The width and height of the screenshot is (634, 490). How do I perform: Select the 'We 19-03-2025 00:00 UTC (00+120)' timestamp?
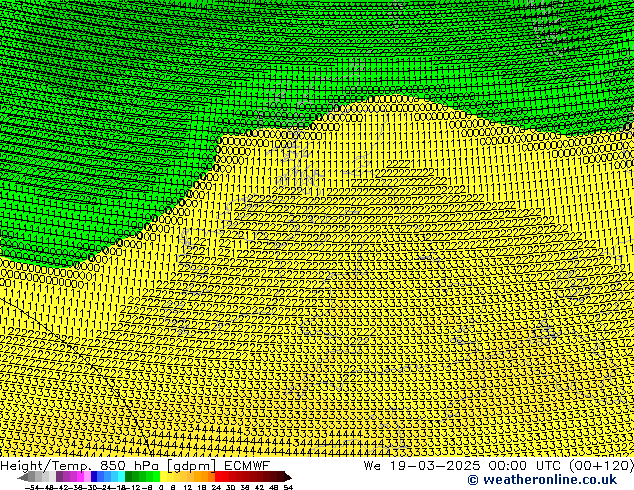tap(498, 465)
